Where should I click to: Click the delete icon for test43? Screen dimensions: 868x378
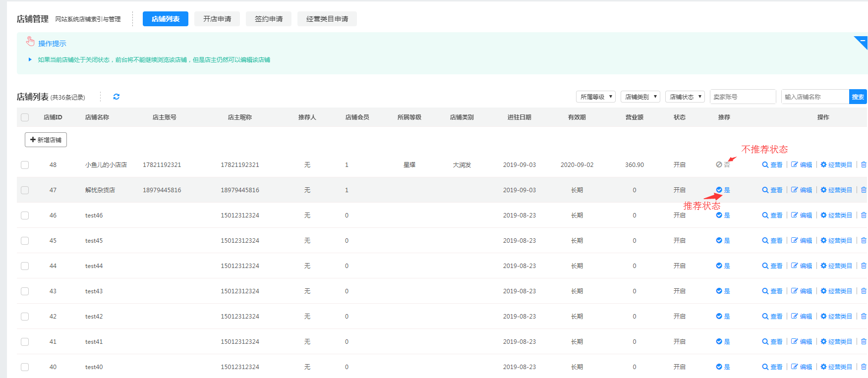(864, 291)
